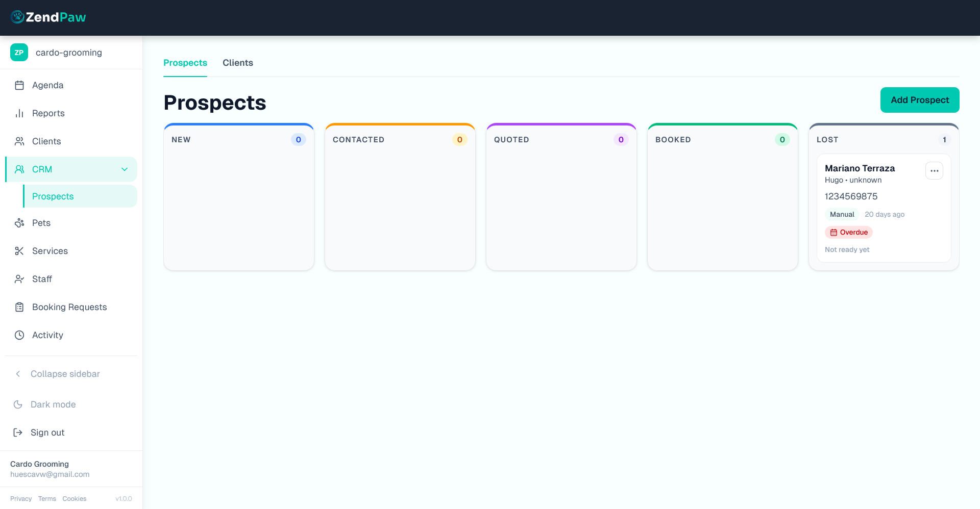
Task: Click the Overdue status badge
Action: coord(849,233)
